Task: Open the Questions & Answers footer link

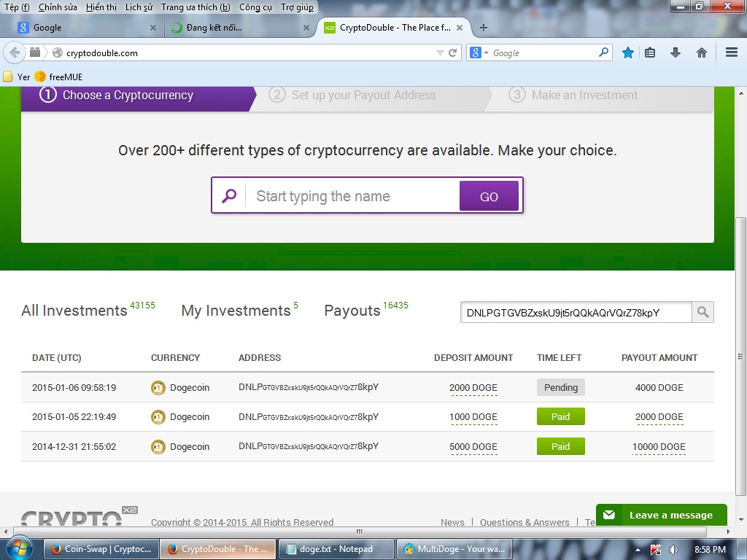Action: [525, 522]
